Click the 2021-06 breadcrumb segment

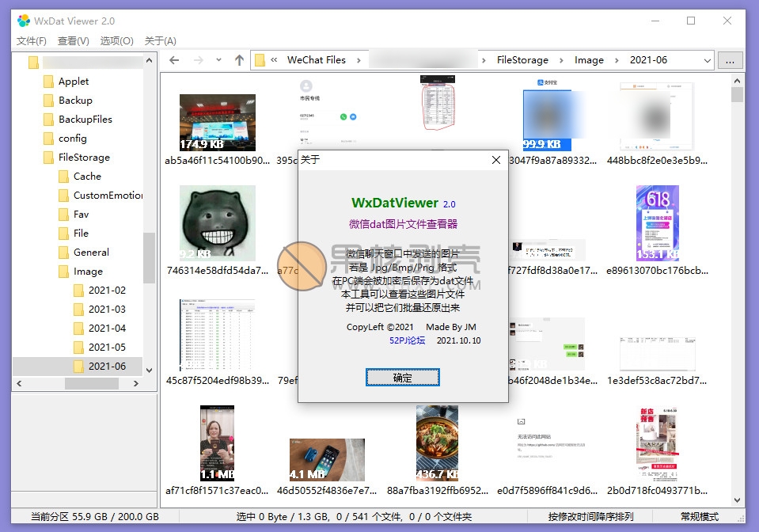point(648,60)
